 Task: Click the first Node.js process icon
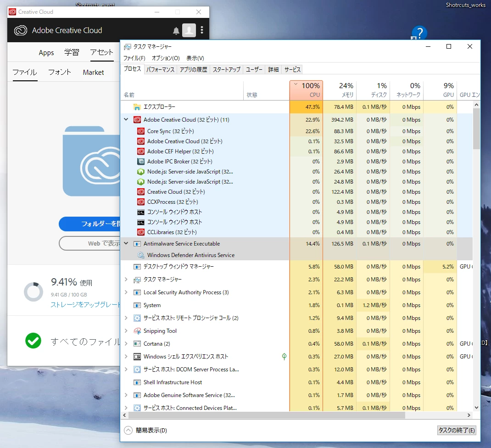click(x=141, y=172)
